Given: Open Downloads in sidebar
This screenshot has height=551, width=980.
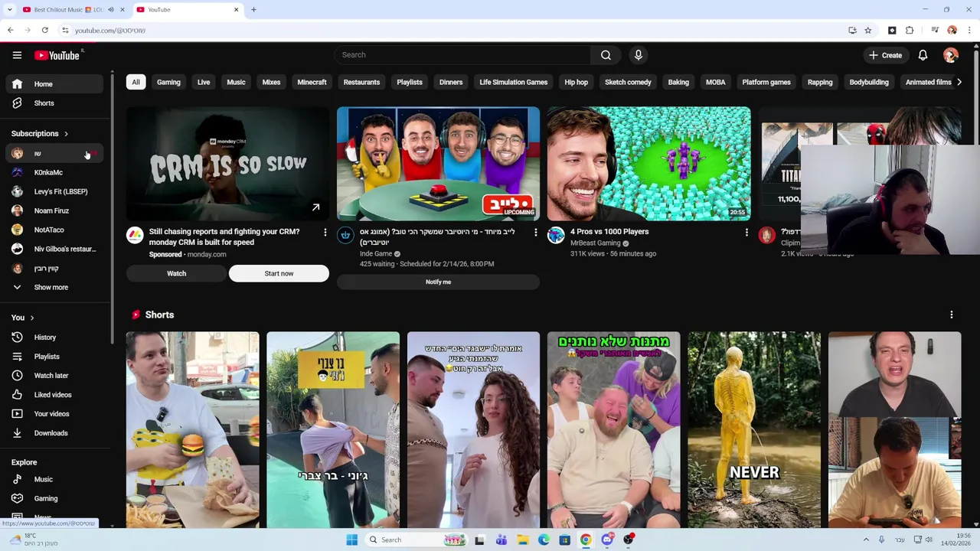Looking at the screenshot, I should [x=54, y=433].
